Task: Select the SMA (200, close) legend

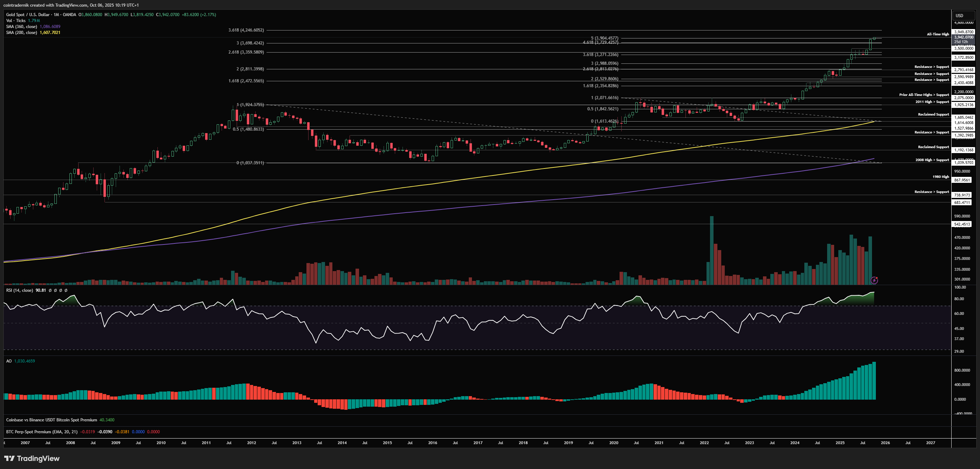Action: 22,33
